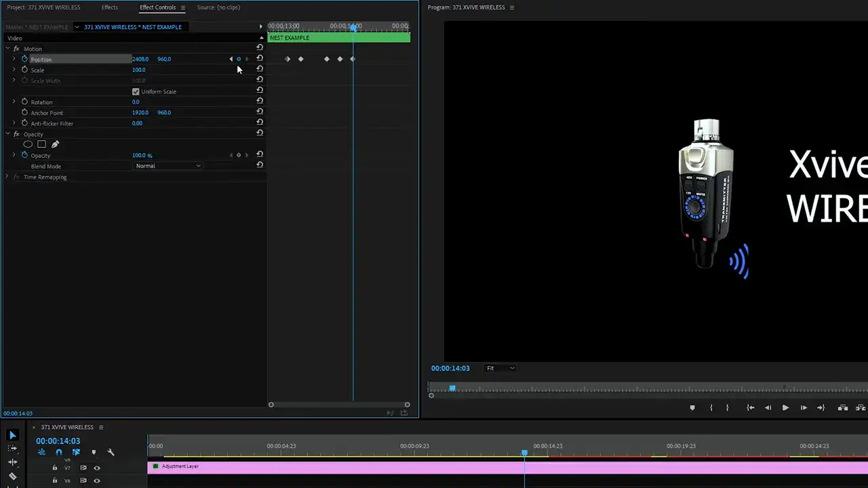Toggle V7 track output eye

(96, 468)
